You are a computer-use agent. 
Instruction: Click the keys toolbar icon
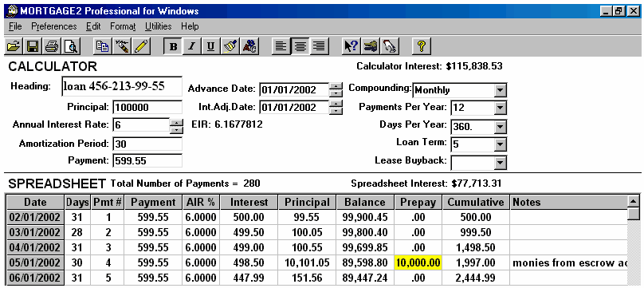[371, 47]
